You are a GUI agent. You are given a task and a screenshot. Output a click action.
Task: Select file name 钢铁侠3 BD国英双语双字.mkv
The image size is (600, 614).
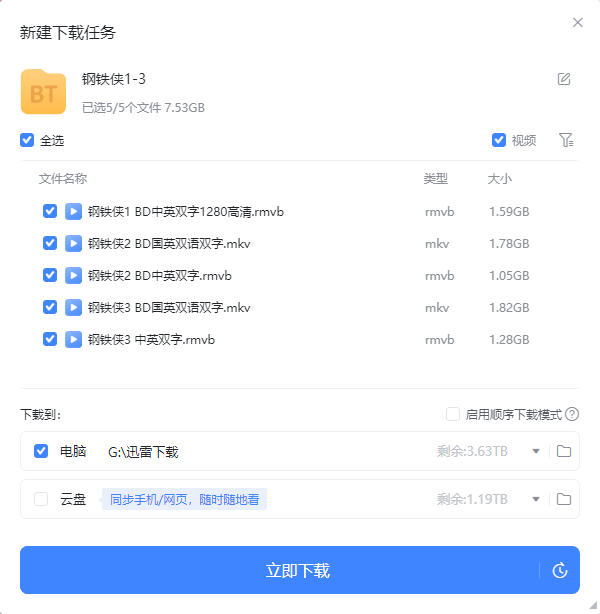point(169,308)
